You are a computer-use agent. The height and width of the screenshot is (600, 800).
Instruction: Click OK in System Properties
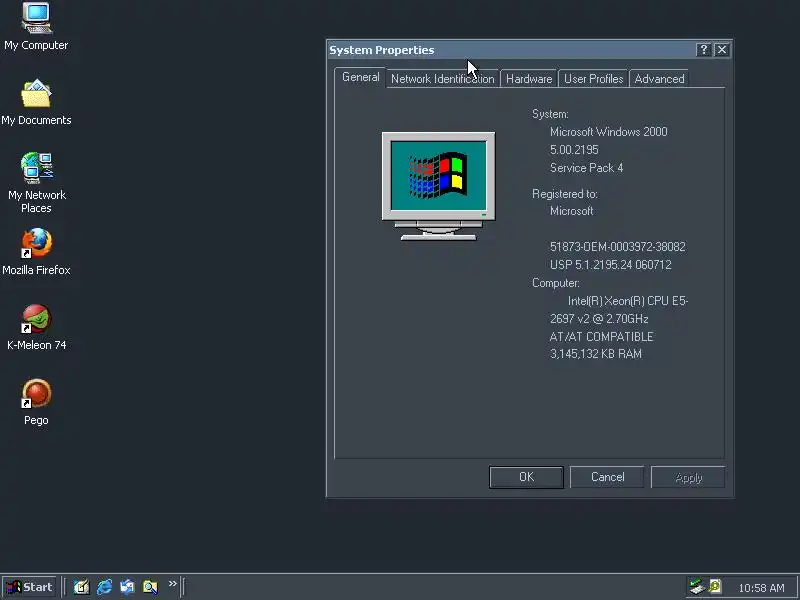click(x=527, y=477)
